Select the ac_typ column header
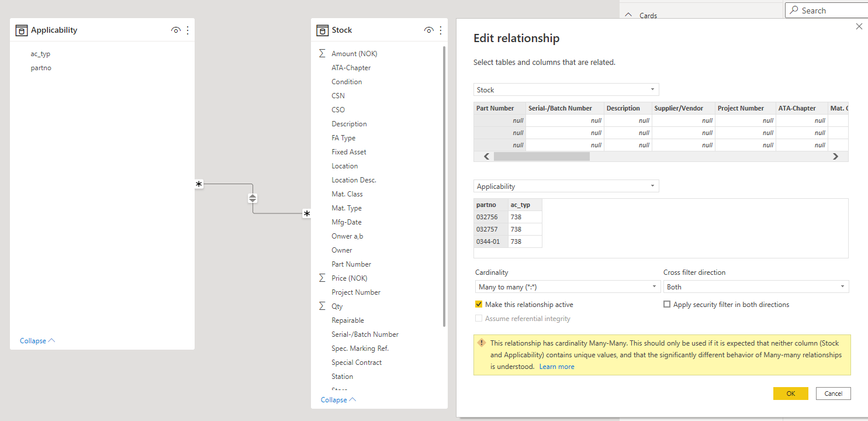Viewport: 868px width, 421px height. 525,205
